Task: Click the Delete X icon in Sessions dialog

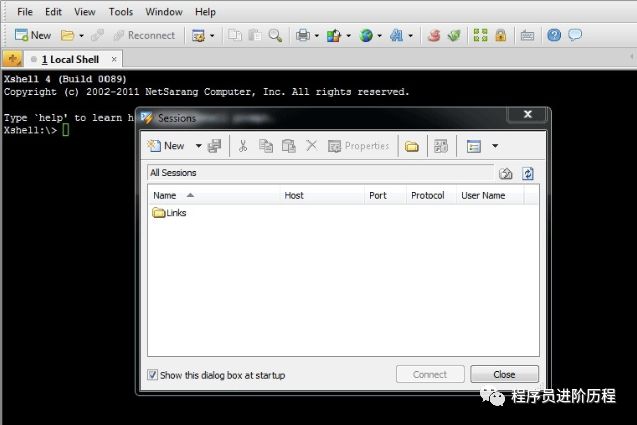Action: (312, 145)
